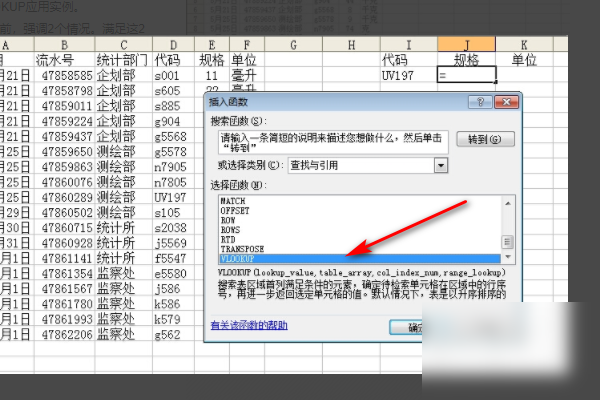600x400 pixels.
Task: Click code cell g904
Action: click(x=173, y=121)
